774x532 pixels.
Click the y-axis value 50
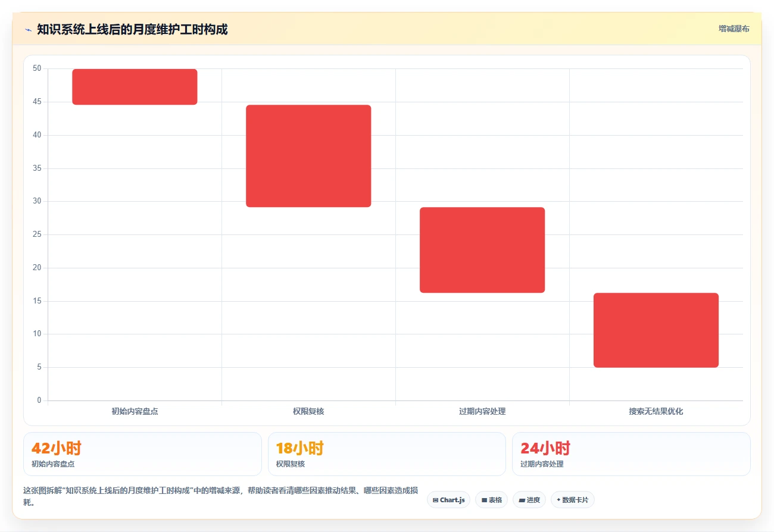click(37, 68)
